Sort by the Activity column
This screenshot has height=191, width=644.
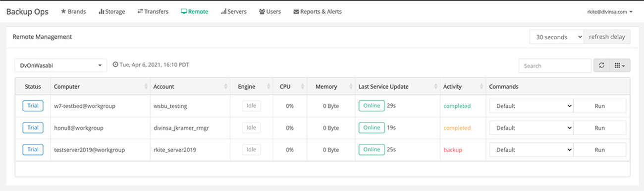(x=463, y=86)
